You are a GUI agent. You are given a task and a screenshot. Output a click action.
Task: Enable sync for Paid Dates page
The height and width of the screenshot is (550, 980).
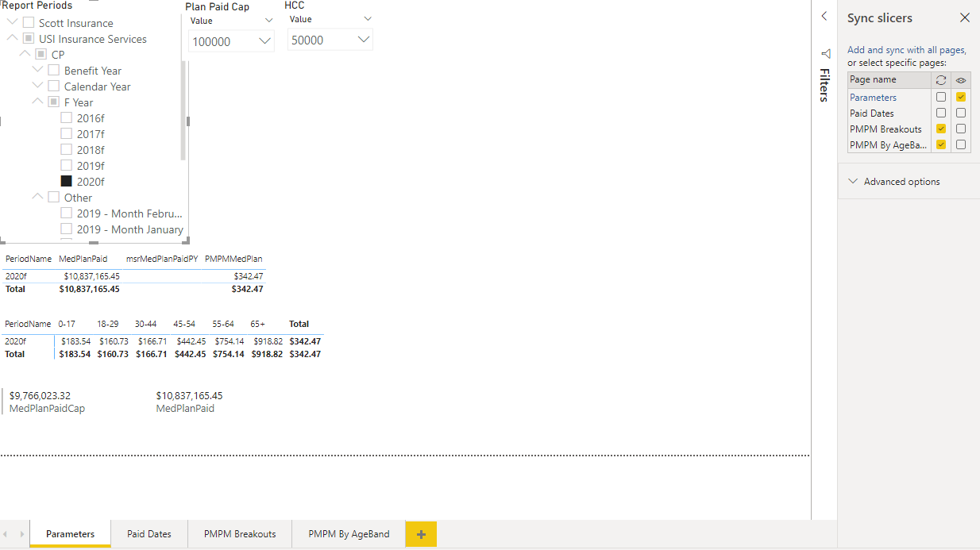(x=941, y=113)
